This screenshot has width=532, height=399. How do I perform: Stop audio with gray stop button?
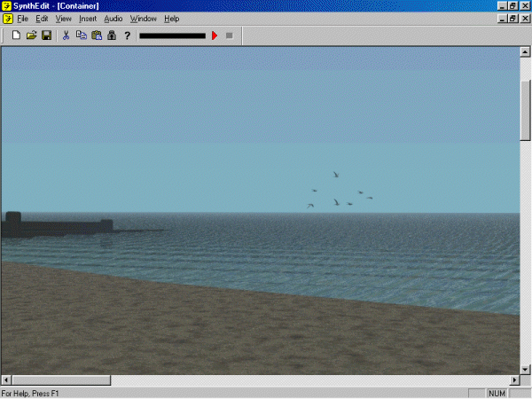[x=229, y=35]
